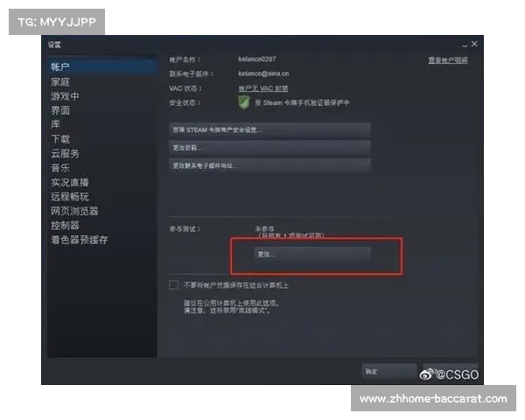Click the beta participation 更改 button
This screenshot has height=420, width=525.
[x=311, y=255]
